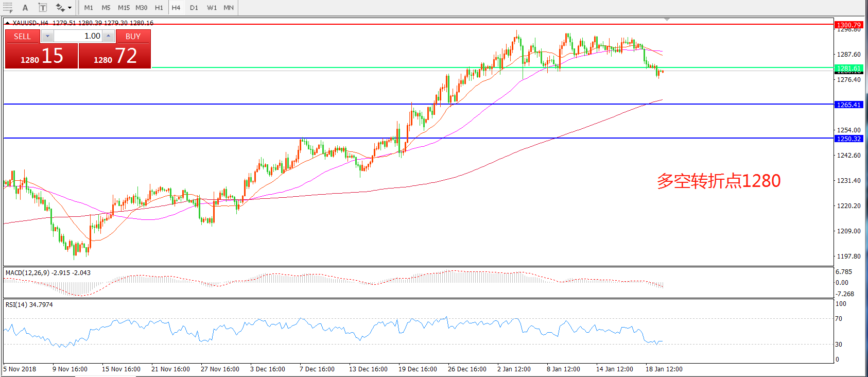Screen dimensions: 868x377
Task: Click the chart shift marker triangle at top
Action: point(667,20)
